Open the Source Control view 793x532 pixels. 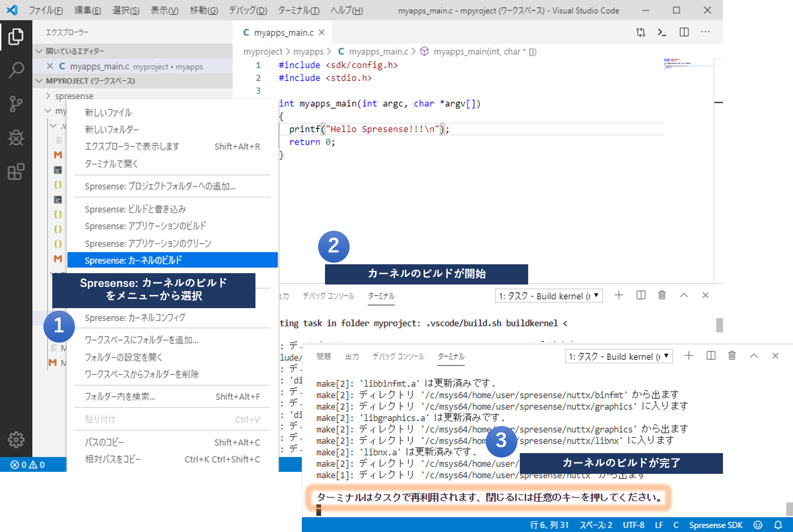click(x=16, y=104)
